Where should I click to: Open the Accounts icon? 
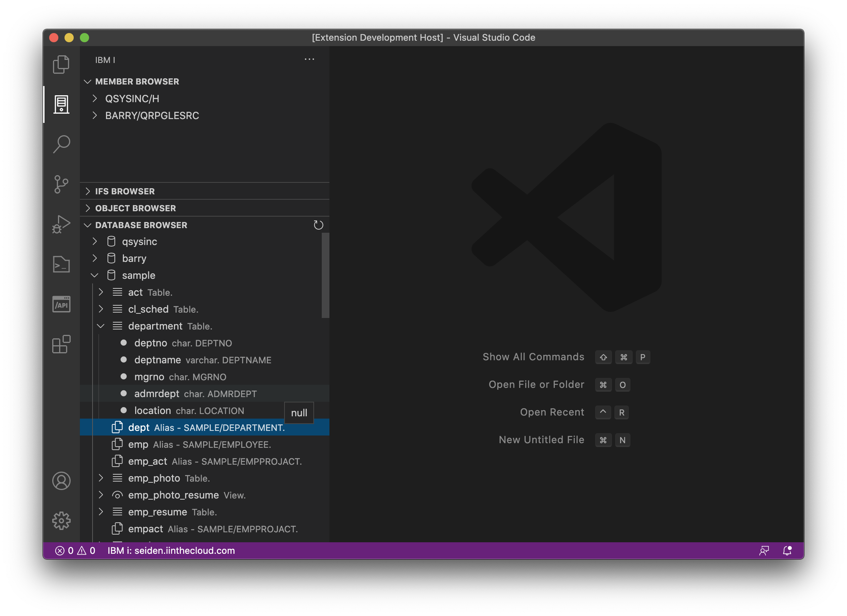(x=61, y=480)
